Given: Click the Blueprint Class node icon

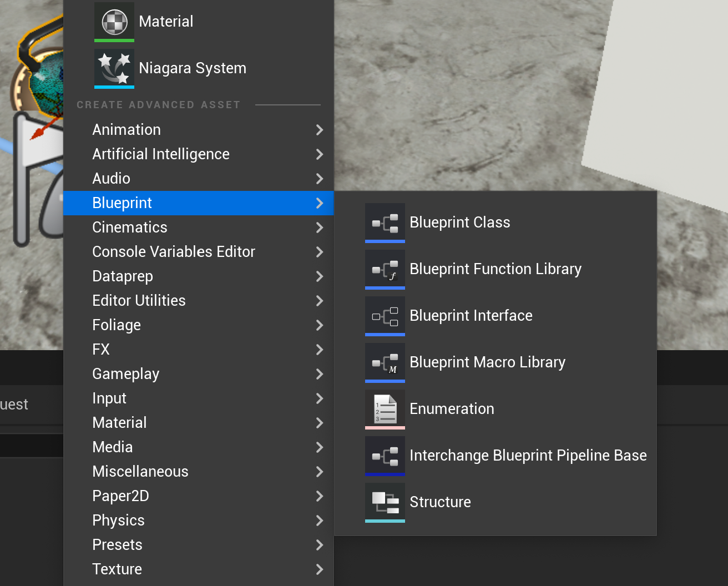Looking at the screenshot, I should tap(385, 223).
